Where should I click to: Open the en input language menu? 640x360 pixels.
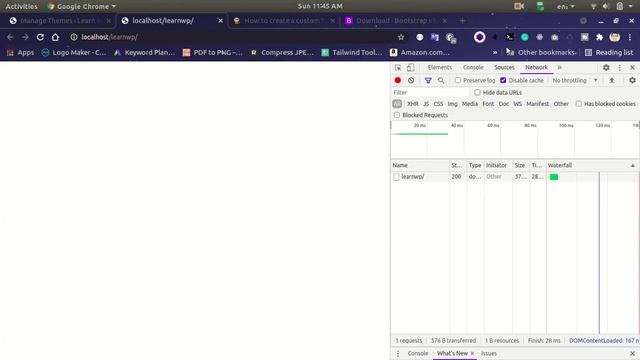(566, 6)
